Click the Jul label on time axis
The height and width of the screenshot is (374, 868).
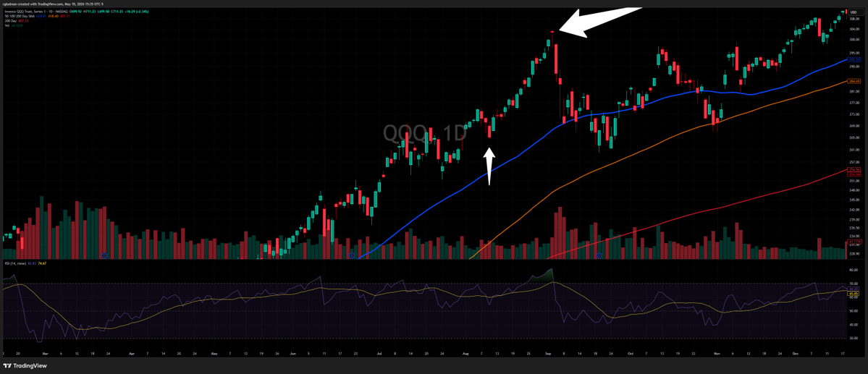point(379,354)
